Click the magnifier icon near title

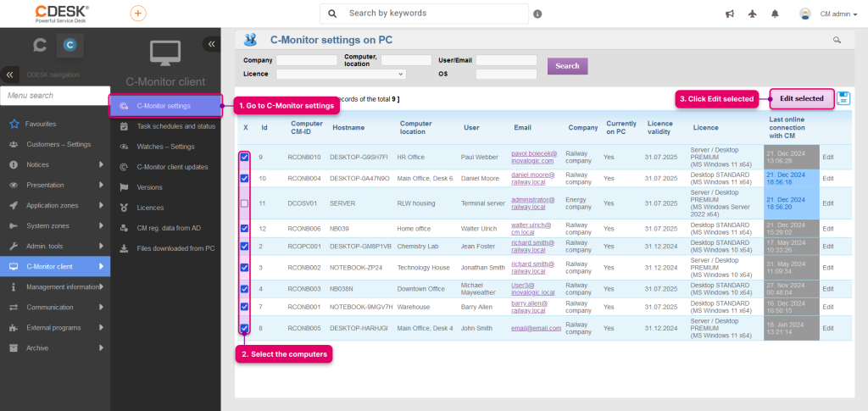837,40
